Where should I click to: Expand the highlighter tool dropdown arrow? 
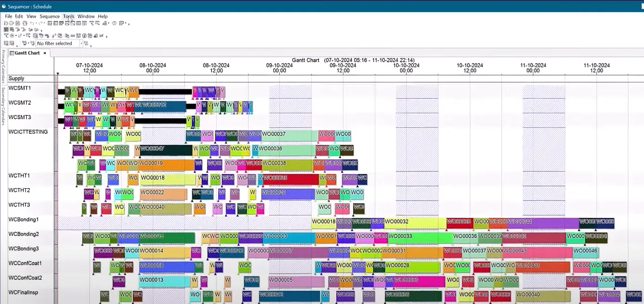pyautogui.click(x=109, y=23)
